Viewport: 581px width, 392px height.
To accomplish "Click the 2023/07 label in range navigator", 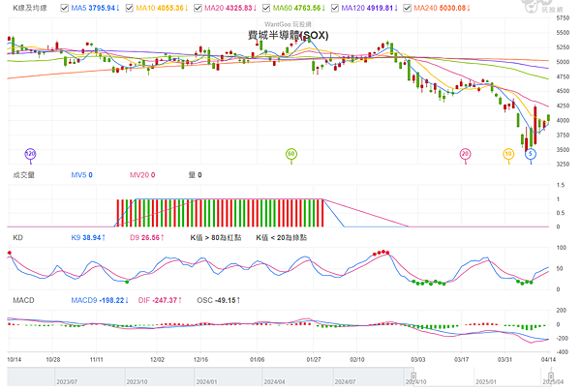I will click(67, 381).
